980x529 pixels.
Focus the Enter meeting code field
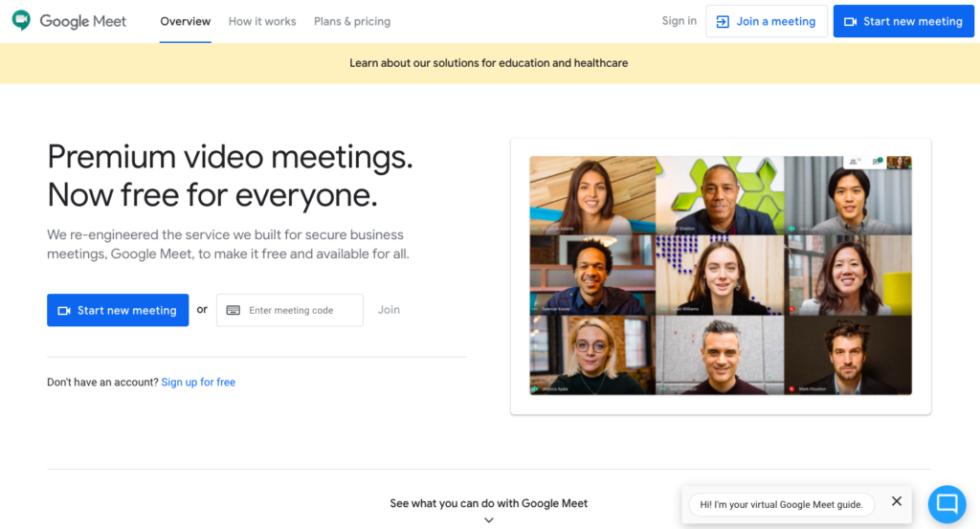pos(289,310)
